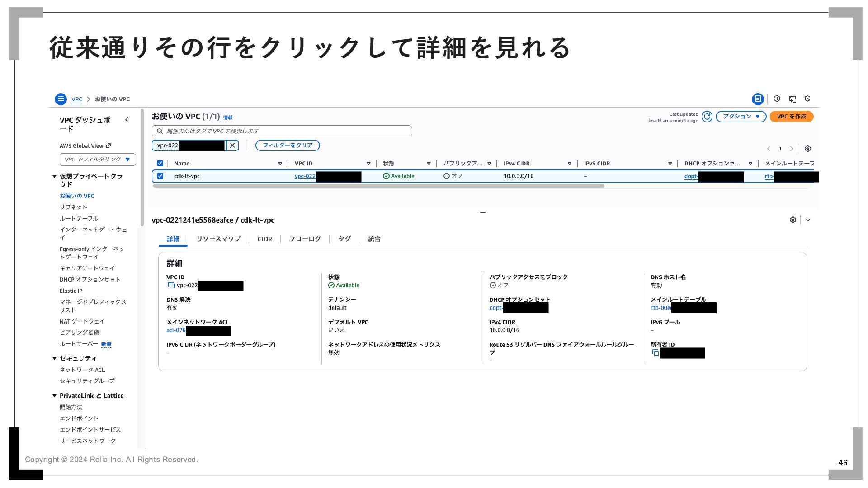Open the table preferences gear icon
Viewport: 868px width, 488px height.
click(x=808, y=149)
